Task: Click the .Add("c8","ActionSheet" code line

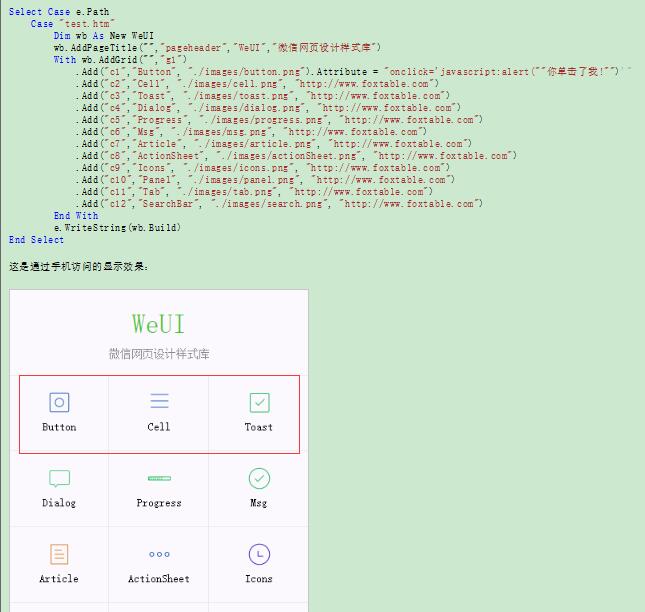Action: tap(296, 155)
